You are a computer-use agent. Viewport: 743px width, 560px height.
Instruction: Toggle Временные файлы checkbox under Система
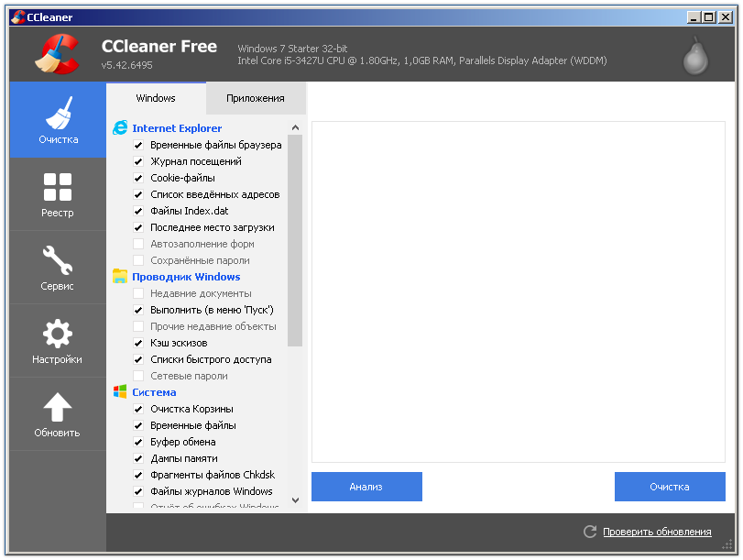(x=138, y=425)
